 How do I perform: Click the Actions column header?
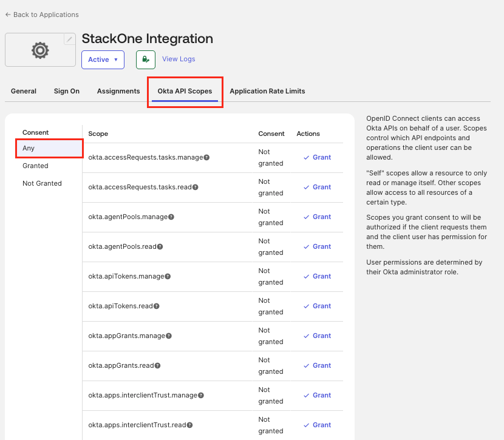[x=308, y=134]
